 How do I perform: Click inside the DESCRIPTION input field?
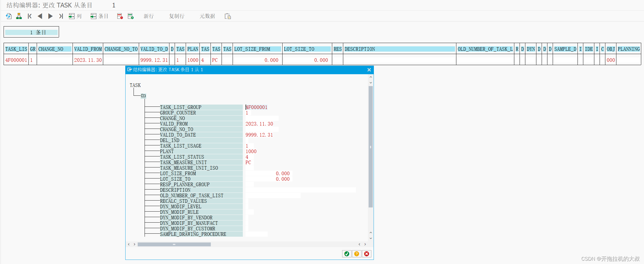point(301,190)
